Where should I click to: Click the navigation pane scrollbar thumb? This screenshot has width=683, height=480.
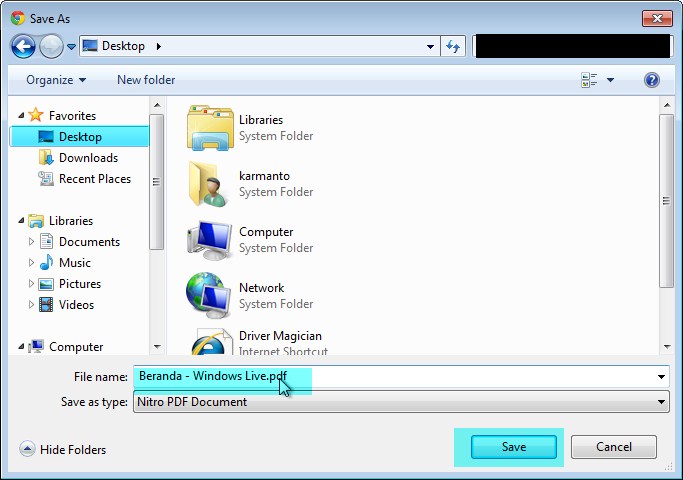156,182
